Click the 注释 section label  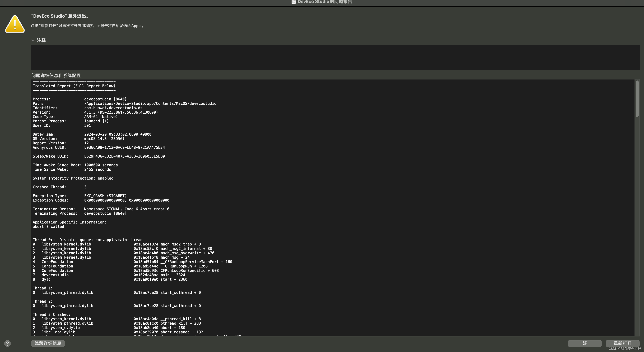coord(41,40)
